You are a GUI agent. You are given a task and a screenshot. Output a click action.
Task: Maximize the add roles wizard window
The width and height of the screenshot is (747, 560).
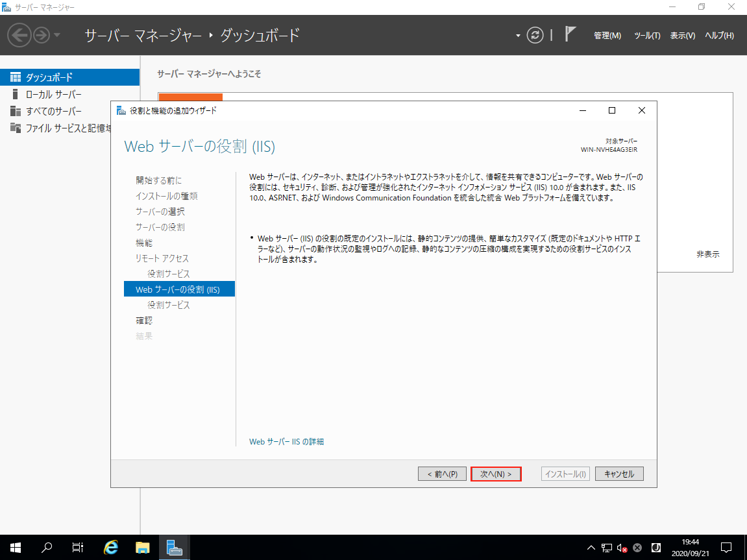(x=612, y=110)
